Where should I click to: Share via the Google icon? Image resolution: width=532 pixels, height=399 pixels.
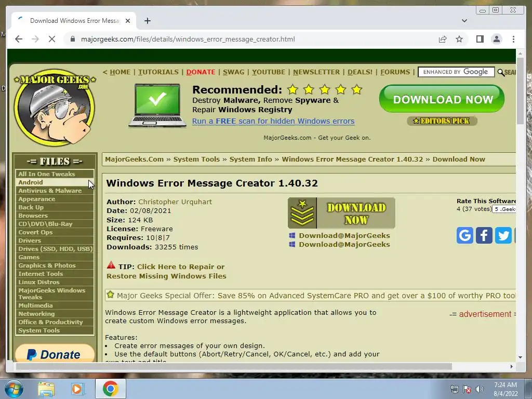click(464, 235)
